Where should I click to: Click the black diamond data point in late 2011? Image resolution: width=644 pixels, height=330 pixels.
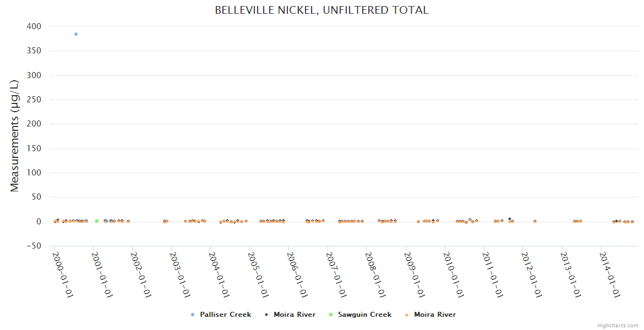[510, 219]
